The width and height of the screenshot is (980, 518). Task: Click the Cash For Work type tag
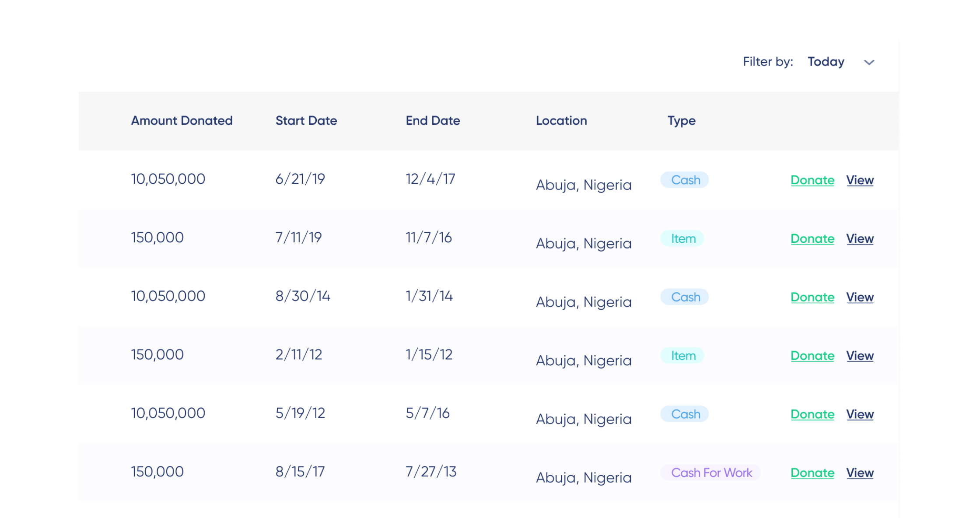click(711, 473)
